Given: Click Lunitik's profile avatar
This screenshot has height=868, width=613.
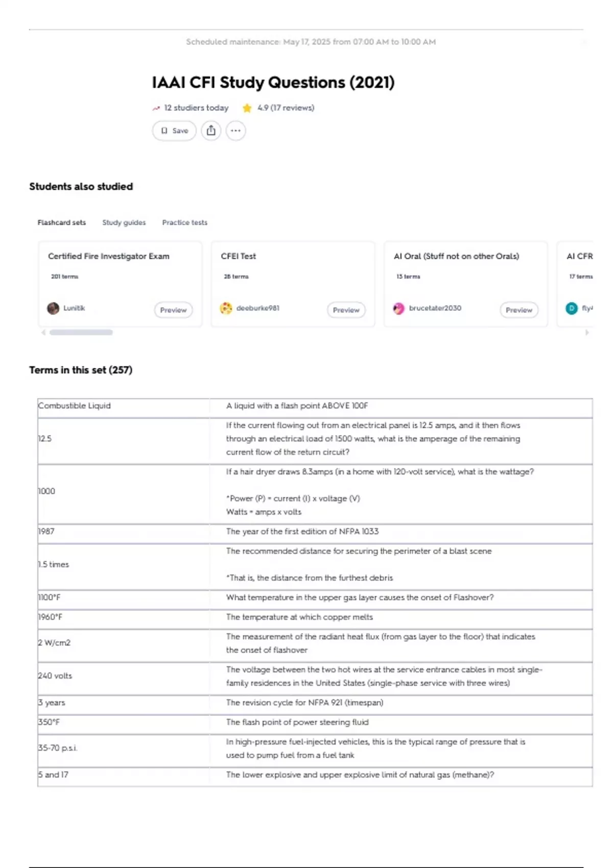Looking at the screenshot, I should click(53, 308).
